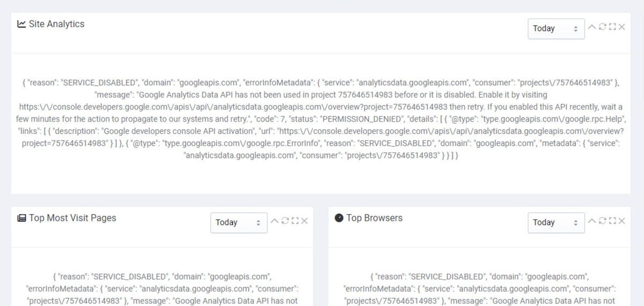This screenshot has width=644, height=306.
Task: Click the Top Most Visit Pages list icon
Action: pyautogui.click(x=21, y=218)
